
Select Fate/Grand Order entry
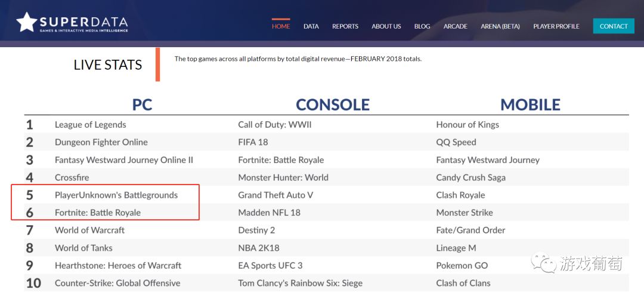pos(470,230)
